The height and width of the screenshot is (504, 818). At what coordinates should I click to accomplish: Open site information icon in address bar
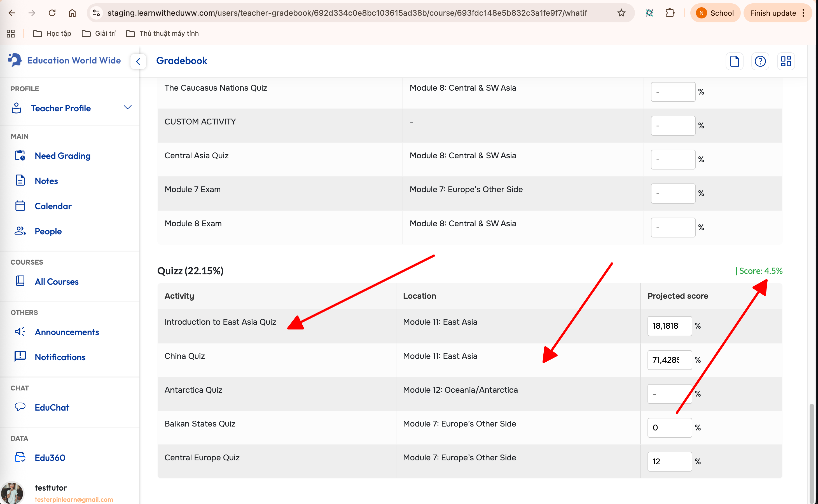click(96, 13)
